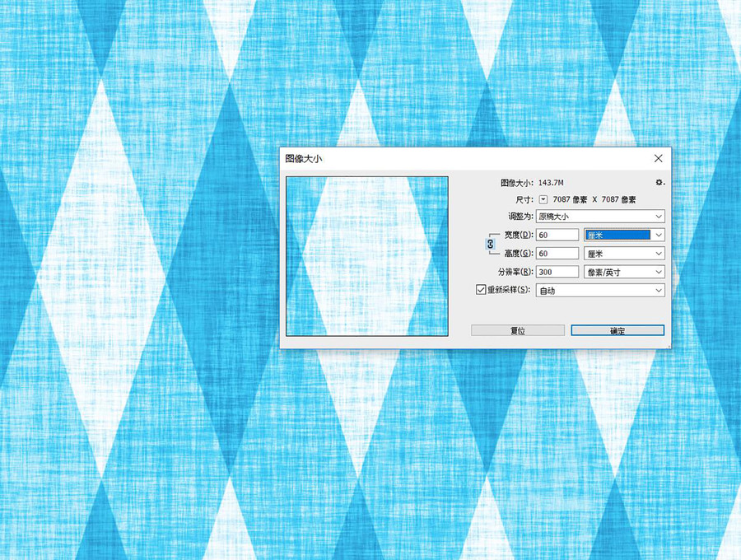The width and height of the screenshot is (741, 560).
Task: Click the 图像大小 dialog title
Action: pos(303,159)
